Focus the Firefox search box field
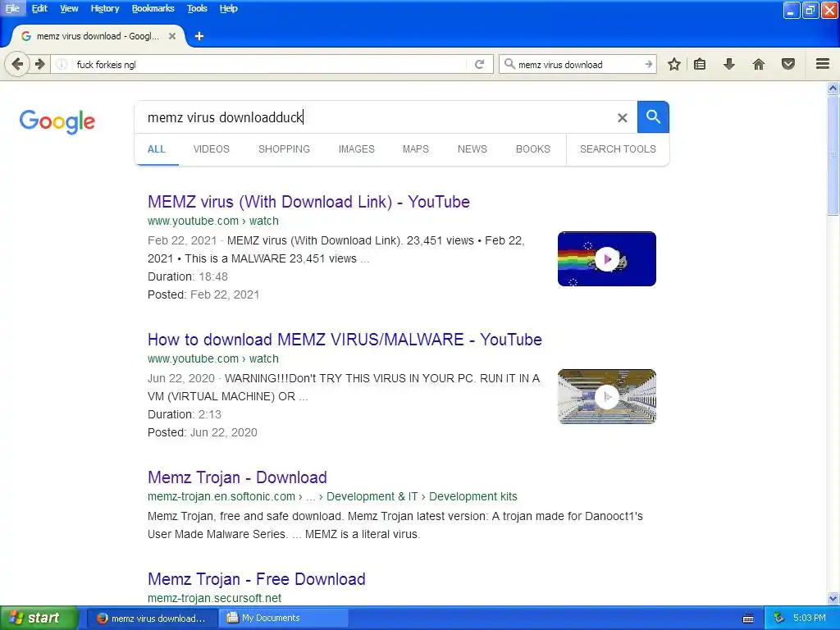Screen dimensions: 840x630 tap(578, 64)
